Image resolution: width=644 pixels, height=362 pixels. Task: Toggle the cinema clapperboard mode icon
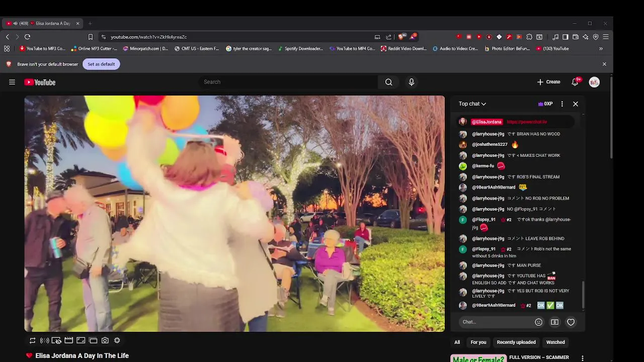[x=69, y=340]
